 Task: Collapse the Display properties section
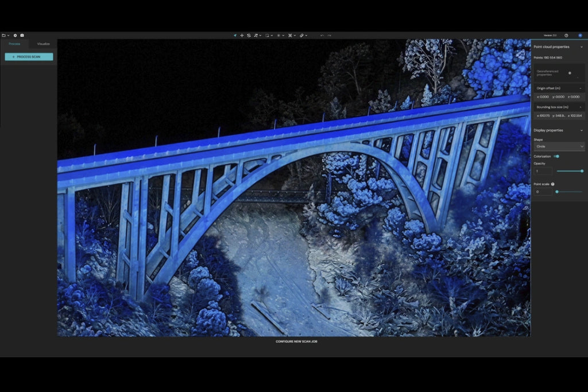pyautogui.click(x=582, y=130)
